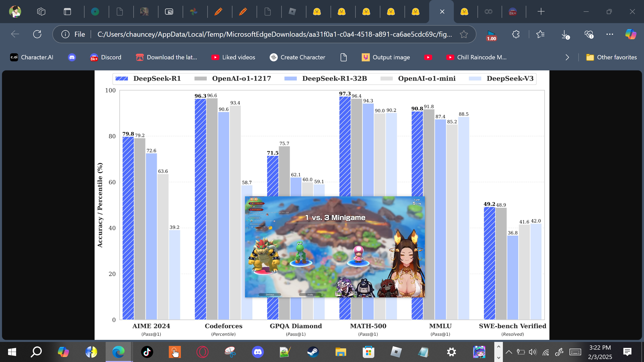Open the Downloads panel
This screenshot has height=362, width=644.
[565, 34]
